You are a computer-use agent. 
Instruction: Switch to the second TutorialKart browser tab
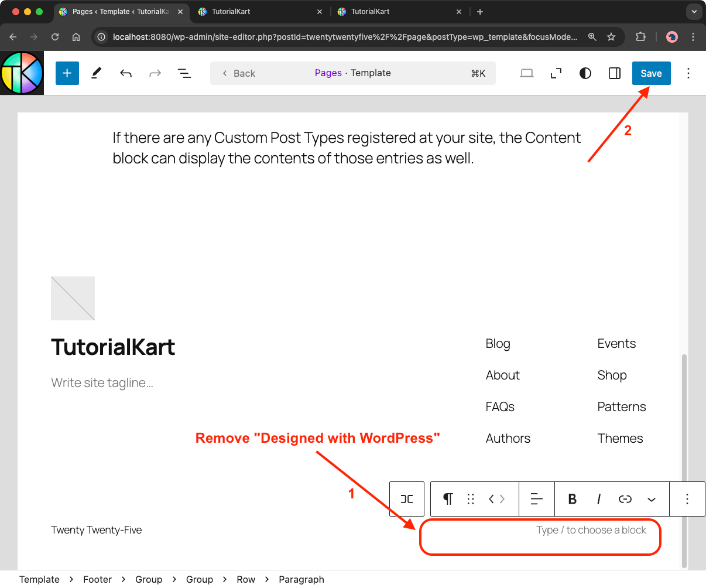(259, 12)
